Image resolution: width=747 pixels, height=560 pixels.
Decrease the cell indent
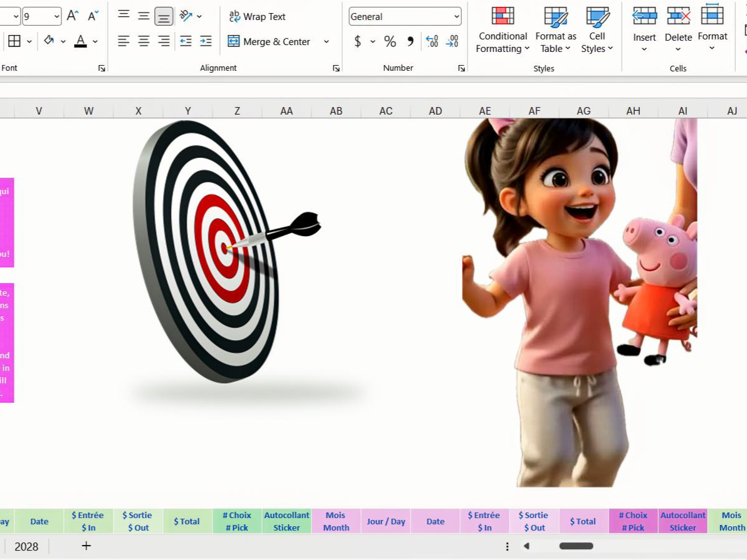[x=185, y=41]
